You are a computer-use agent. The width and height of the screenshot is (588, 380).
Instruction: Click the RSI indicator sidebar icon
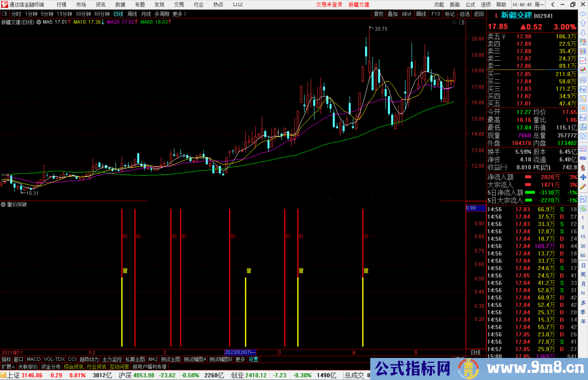pos(583,158)
